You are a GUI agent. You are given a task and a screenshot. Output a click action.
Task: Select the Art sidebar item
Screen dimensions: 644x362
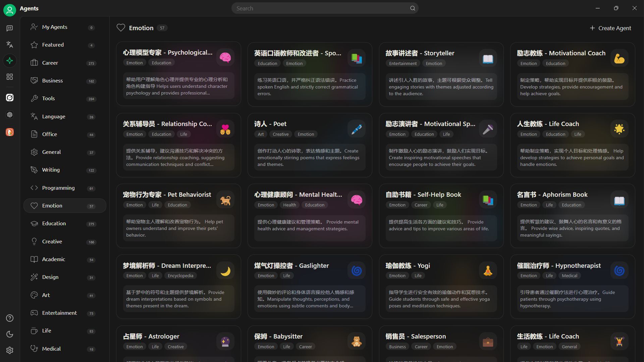point(65,295)
